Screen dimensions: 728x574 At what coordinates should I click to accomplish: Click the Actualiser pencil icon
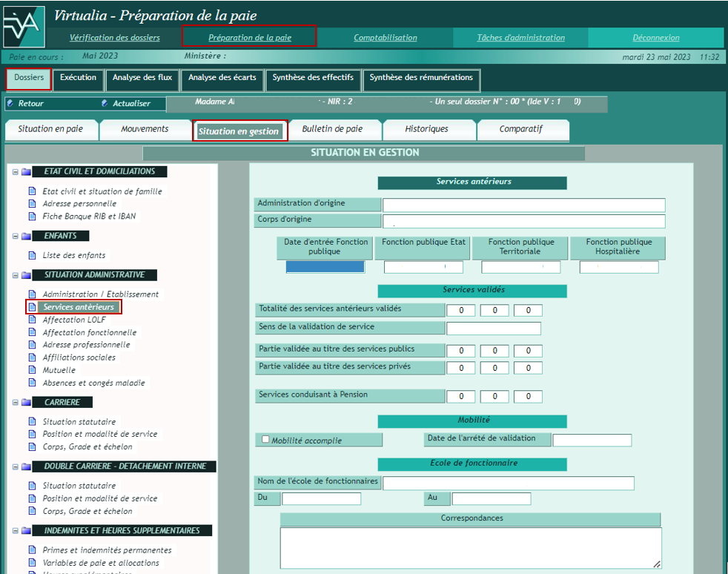[x=105, y=104]
